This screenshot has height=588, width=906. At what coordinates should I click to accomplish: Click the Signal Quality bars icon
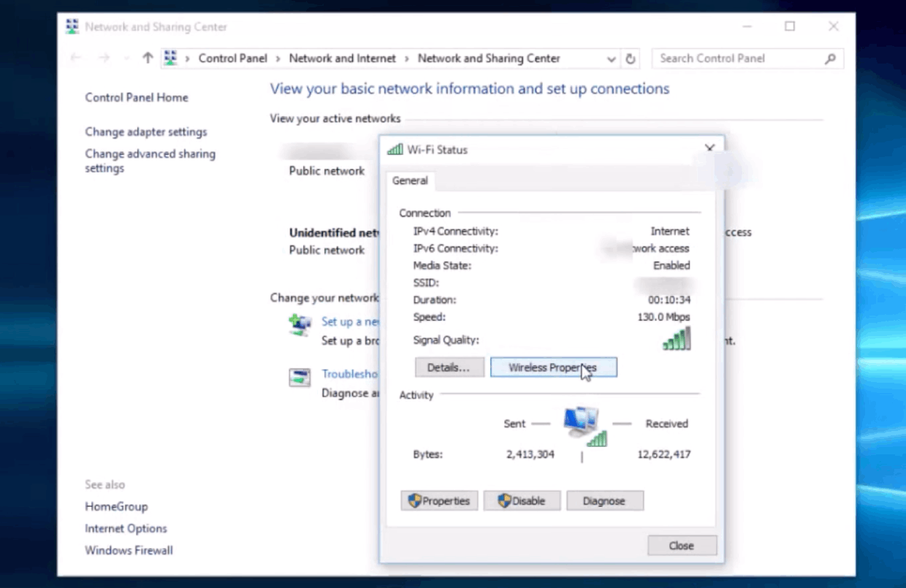(x=677, y=339)
